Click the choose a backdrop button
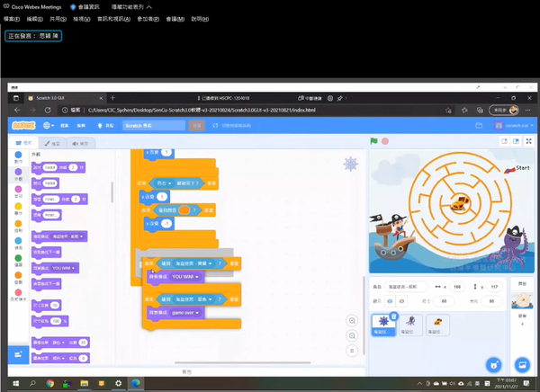Screen dimensions: 540x392 522,365
